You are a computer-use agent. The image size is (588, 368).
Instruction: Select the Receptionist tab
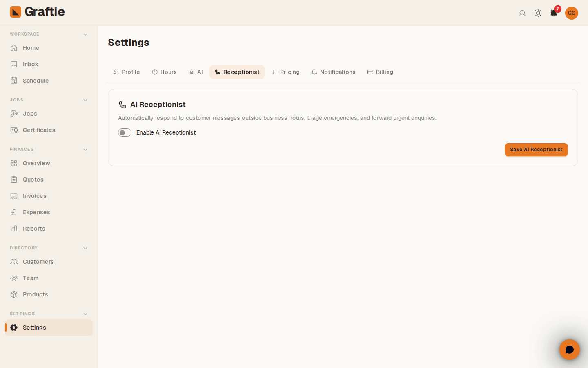(237, 72)
